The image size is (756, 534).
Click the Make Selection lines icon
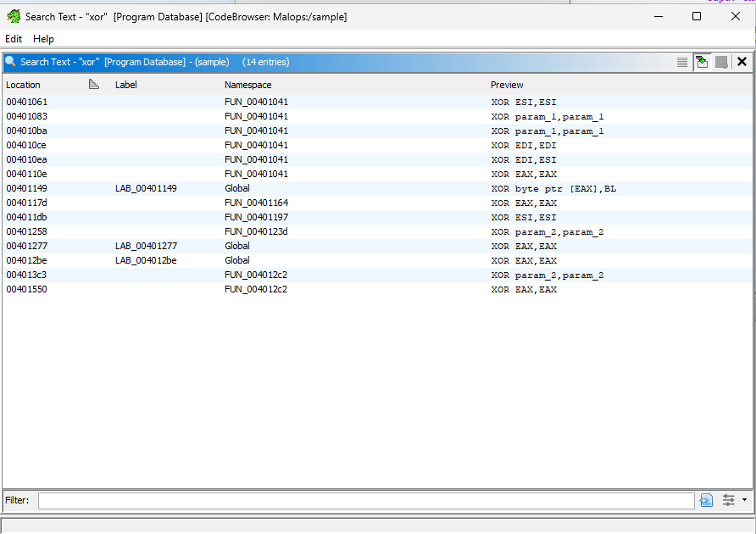click(x=682, y=62)
